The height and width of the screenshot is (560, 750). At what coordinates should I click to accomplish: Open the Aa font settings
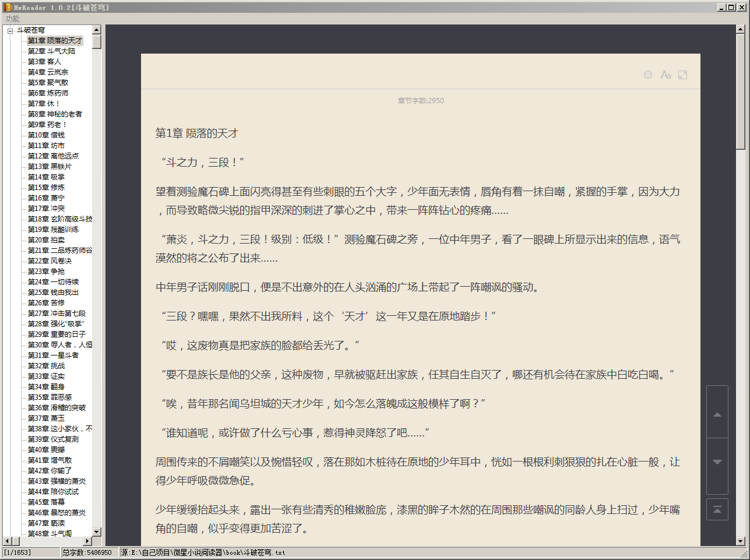click(x=666, y=75)
